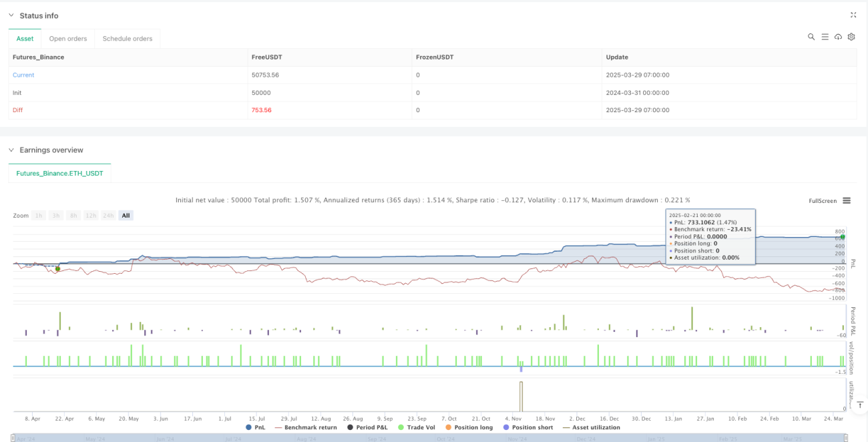Collapse the Earnings overview panel
Viewport: 868px width, 442px height.
(x=11, y=150)
